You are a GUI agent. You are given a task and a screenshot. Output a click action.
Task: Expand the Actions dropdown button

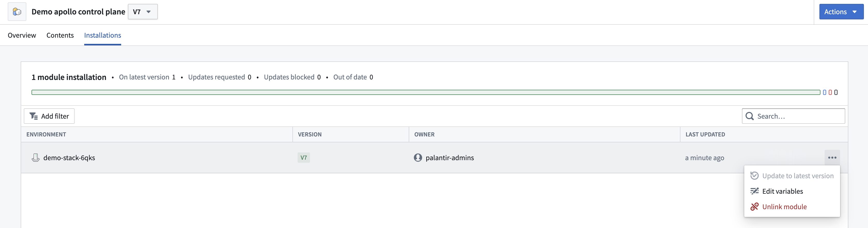click(841, 12)
